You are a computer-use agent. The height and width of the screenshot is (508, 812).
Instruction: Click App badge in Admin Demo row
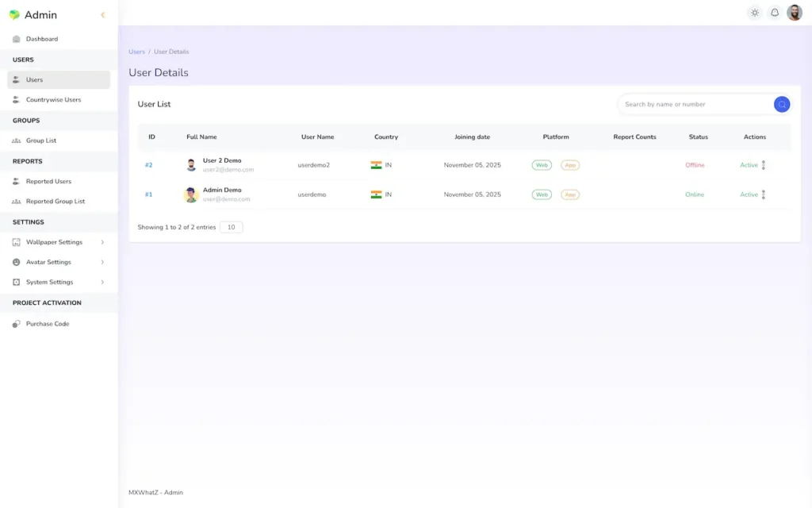coord(570,195)
